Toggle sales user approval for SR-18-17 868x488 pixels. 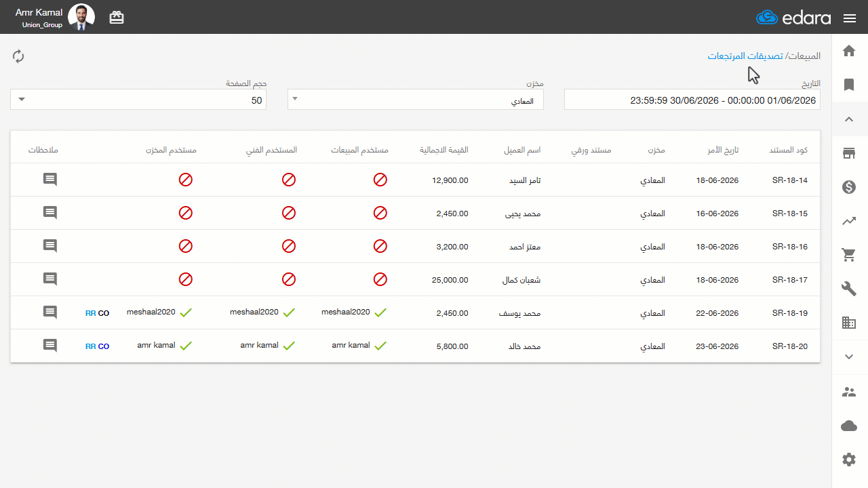(380, 279)
